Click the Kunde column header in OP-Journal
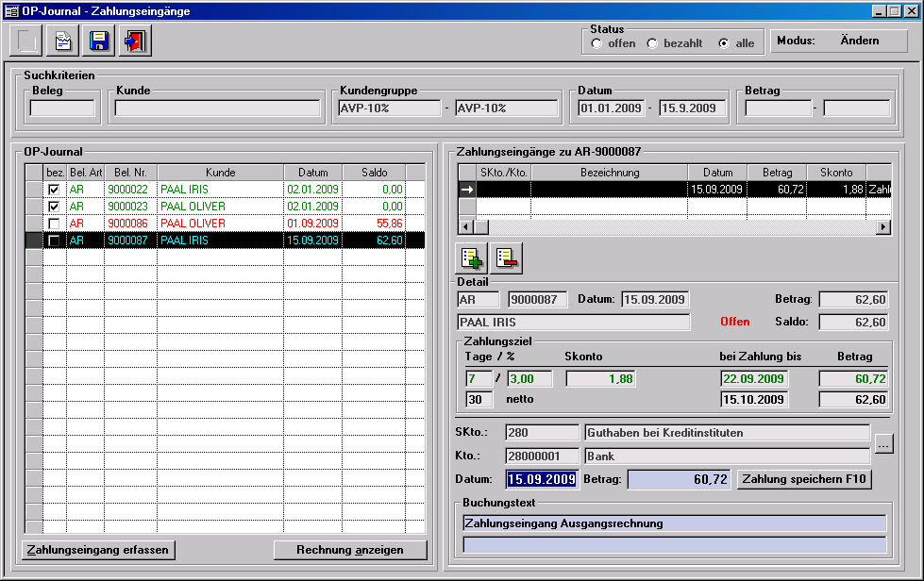The height and width of the screenshot is (581, 924). click(x=220, y=173)
